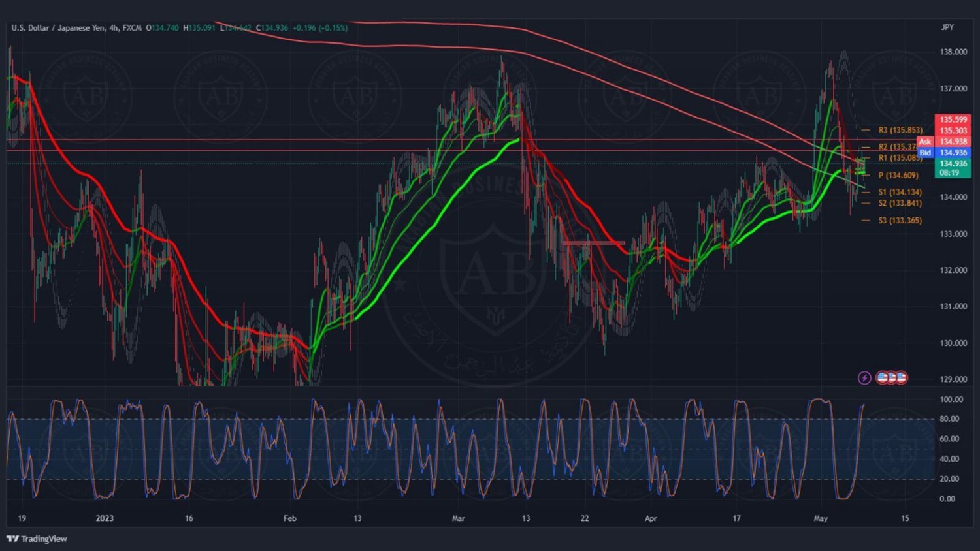
Task: Click the Mar label on time axis
Action: tap(459, 518)
